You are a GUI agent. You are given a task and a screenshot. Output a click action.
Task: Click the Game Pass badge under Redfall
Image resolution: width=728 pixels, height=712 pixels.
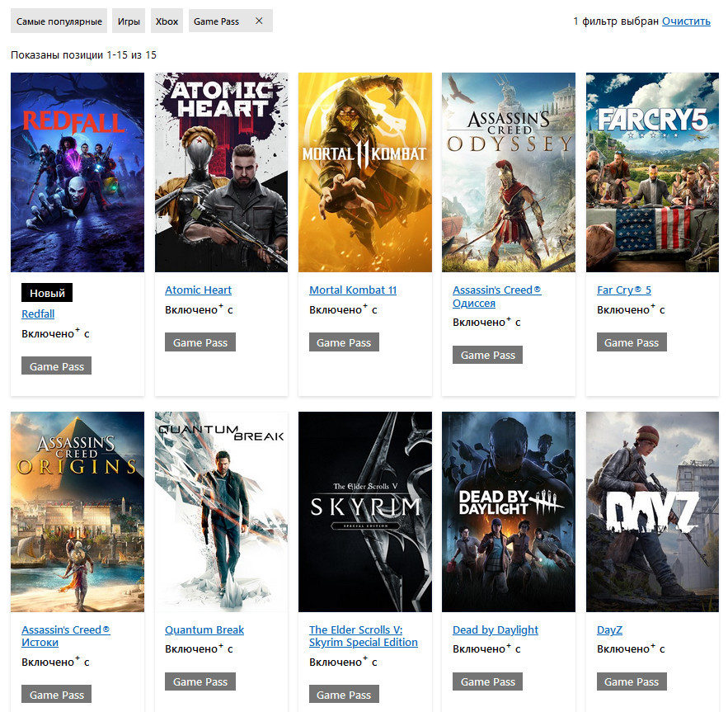tap(57, 366)
